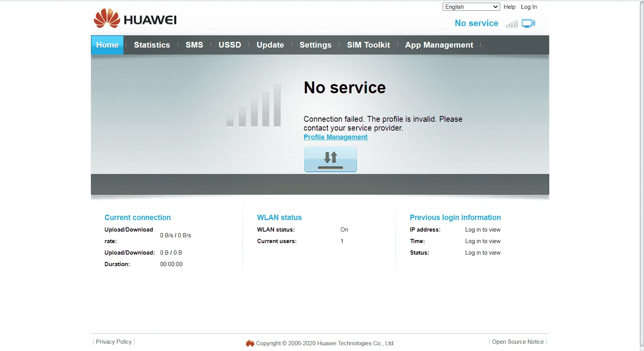Image resolution: width=644 pixels, height=351 pixels.
Task: Open the Update tab
Action: point(270,45)
